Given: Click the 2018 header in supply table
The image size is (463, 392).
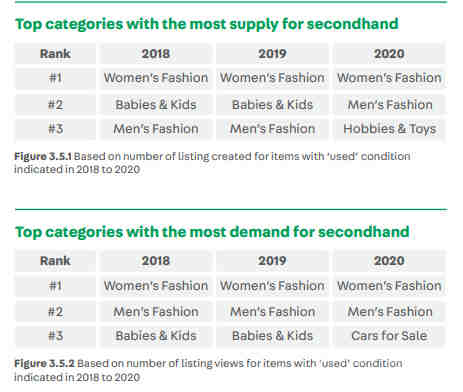Looking at the screenshot, I should pyautogui.click(x=156, y=53).
